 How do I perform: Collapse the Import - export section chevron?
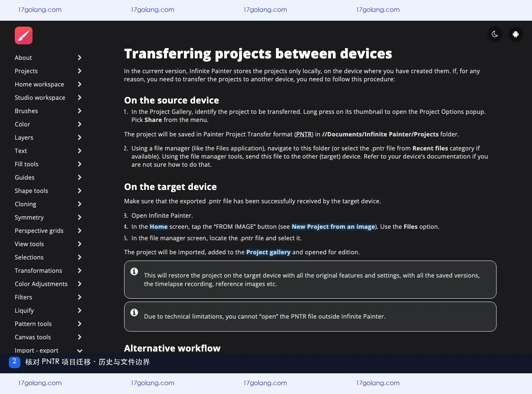pyautogui.click(x=79, y=350)
